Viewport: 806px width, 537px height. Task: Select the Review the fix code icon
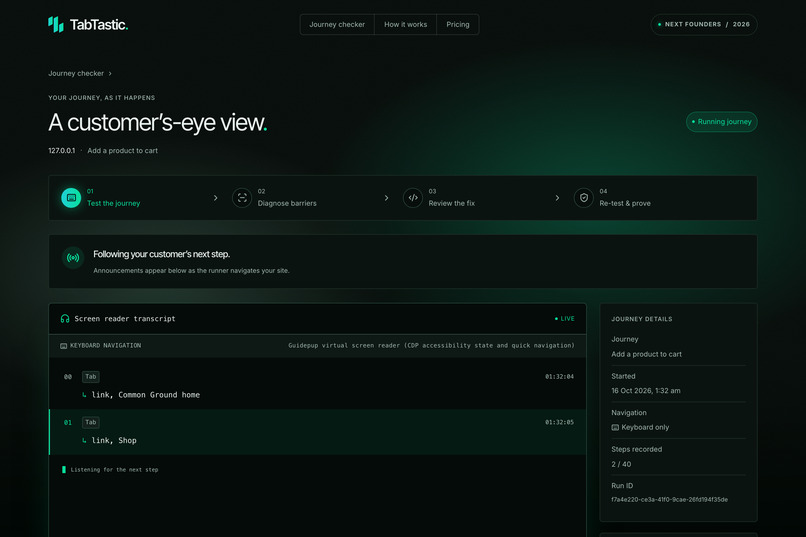[413, 198]
